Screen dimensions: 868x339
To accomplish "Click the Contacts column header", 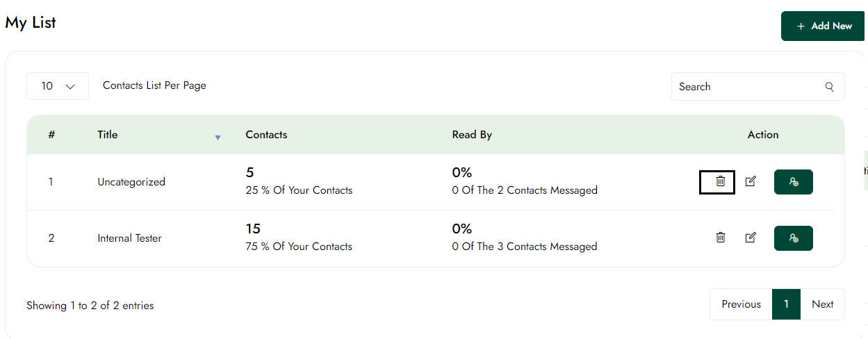I will coord(266,135).
